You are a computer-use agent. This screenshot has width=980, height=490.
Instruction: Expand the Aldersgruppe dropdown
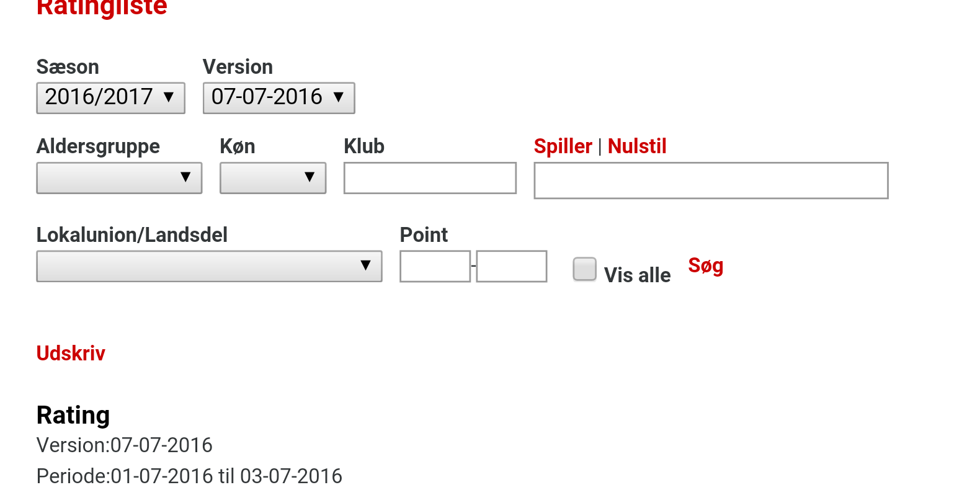(x=119, y=178)
